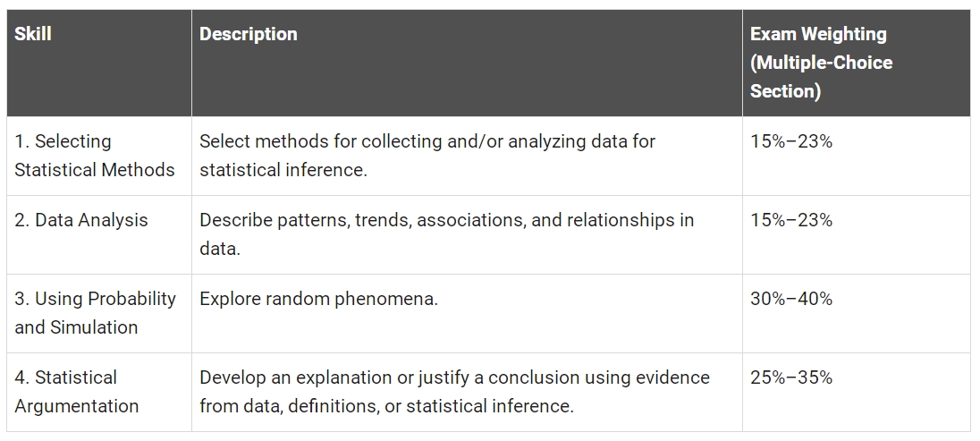Select Using Probability and Simulation cell
This screenshot has width=980, height=441.
point(98,313)
